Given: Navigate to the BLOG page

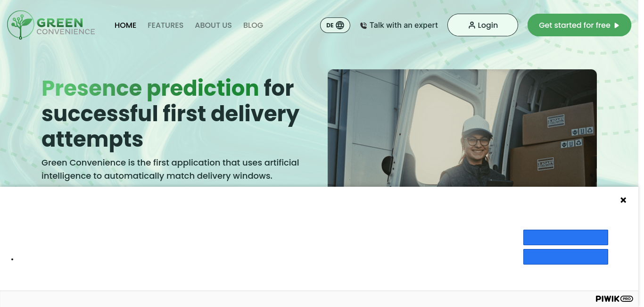Looking at the screenshot, I should tap(253, 25).
